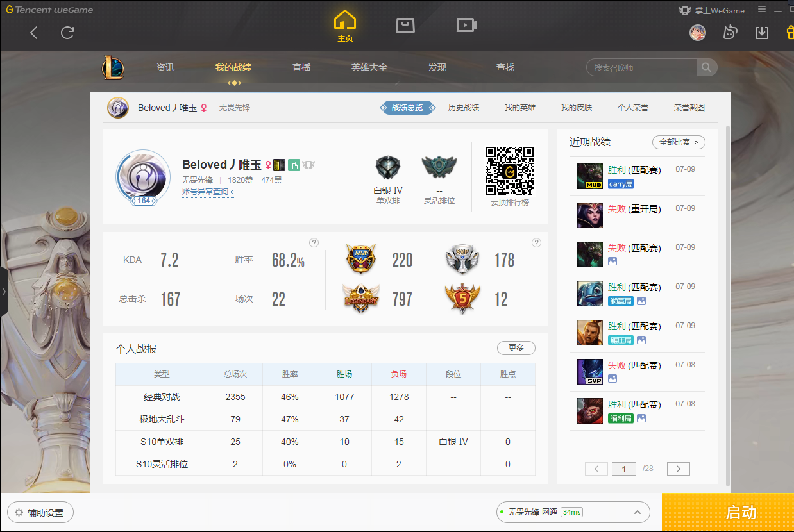The height and width of the screenshot is (532, 794).
Task: Click the League of Legends logo icon
Action: pyautogui.click(x=113, y=67)
